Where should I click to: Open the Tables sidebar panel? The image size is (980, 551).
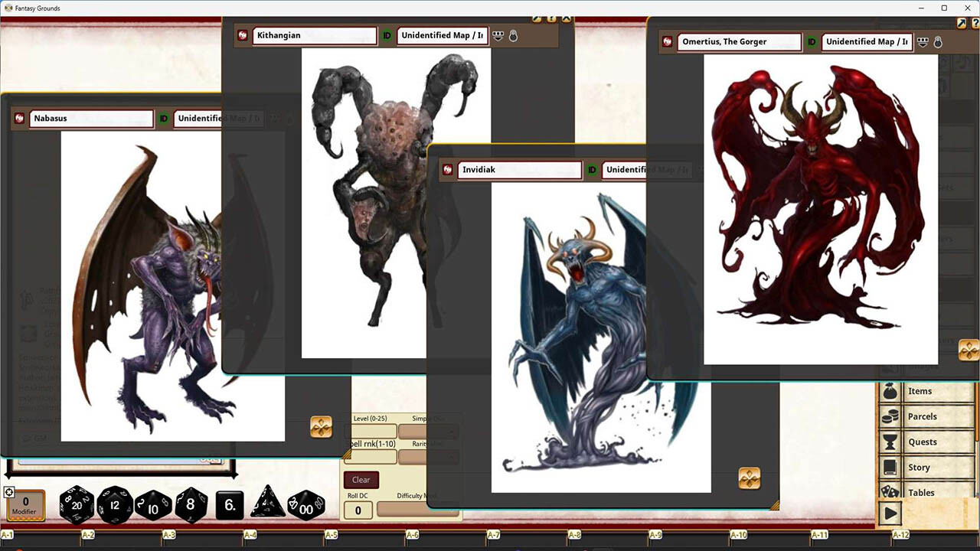[x=921, y=492]
